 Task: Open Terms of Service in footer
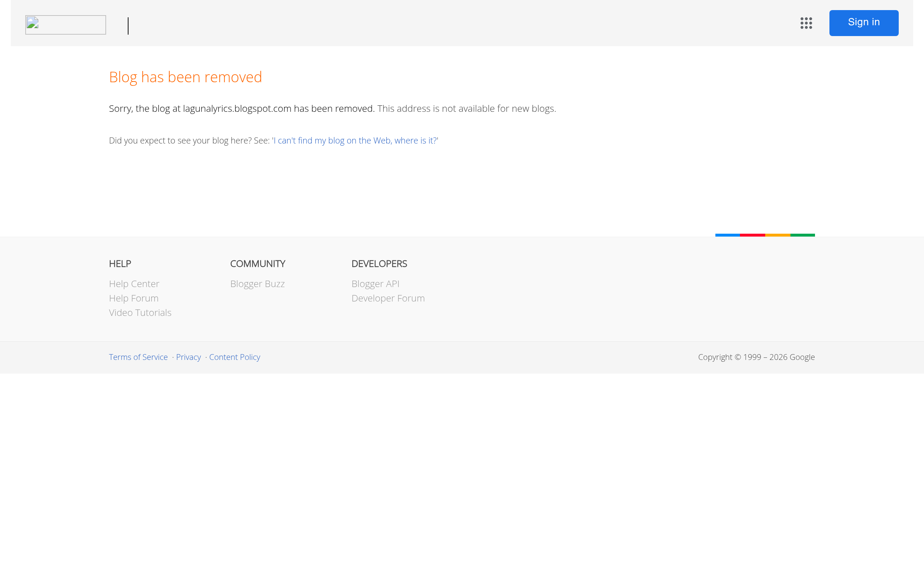(x=138, y=357)
